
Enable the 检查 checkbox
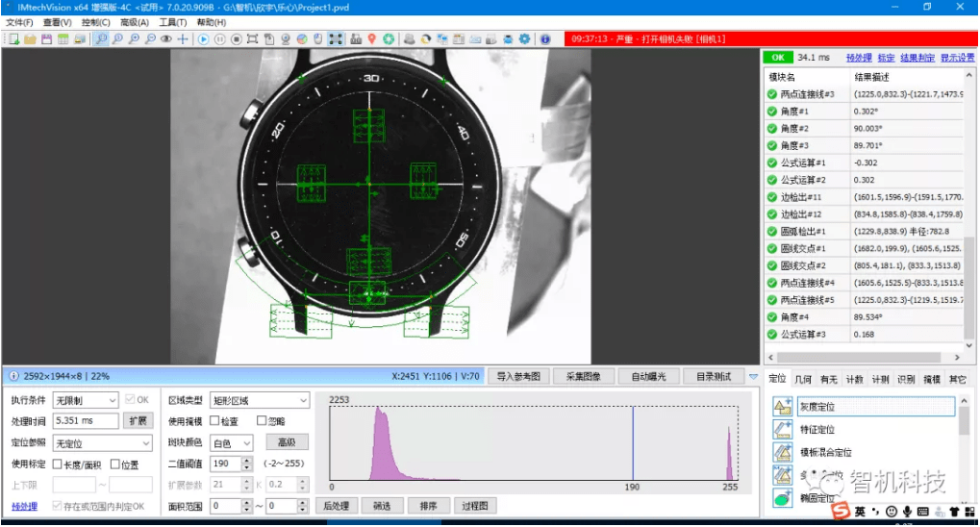[215, 421]
